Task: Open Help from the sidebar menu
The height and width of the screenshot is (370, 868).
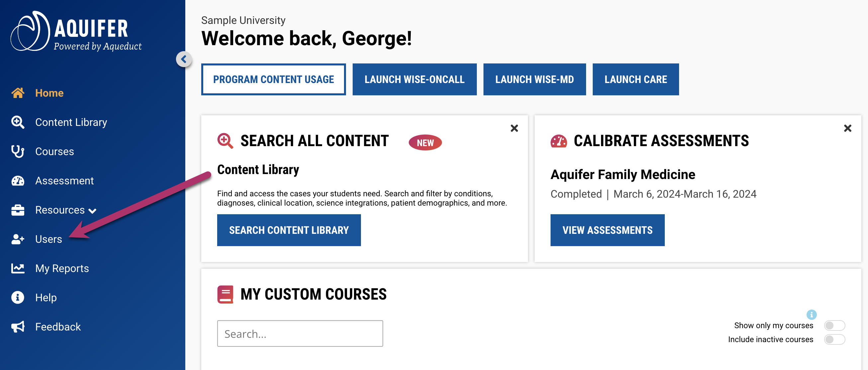Action: [x=46, y=298]
